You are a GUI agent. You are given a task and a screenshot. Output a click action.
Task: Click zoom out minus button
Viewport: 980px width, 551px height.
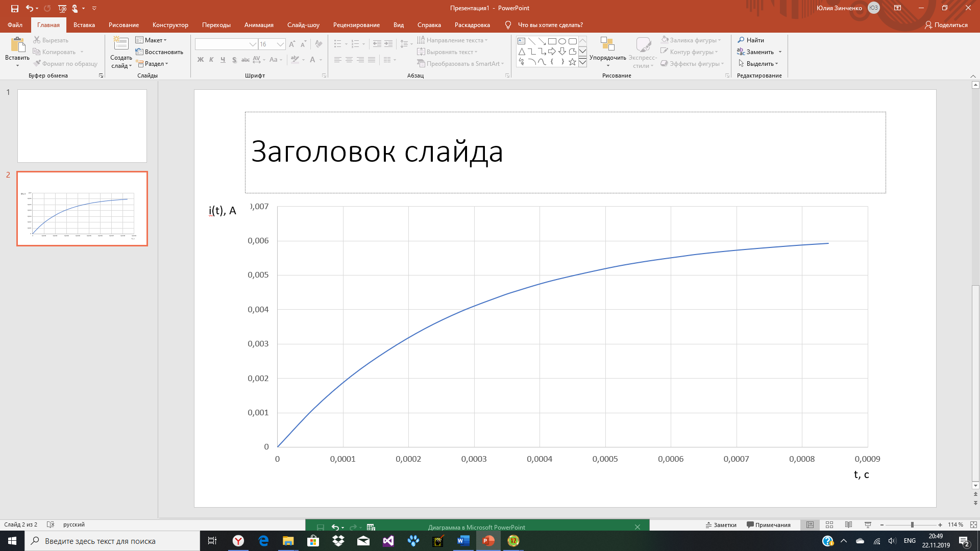click(882, 524)
